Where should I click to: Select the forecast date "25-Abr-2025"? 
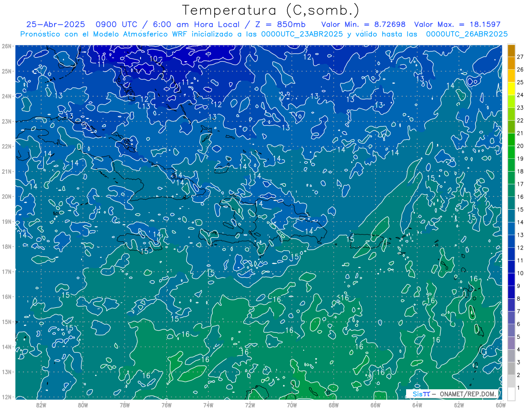tap(55, 25)
